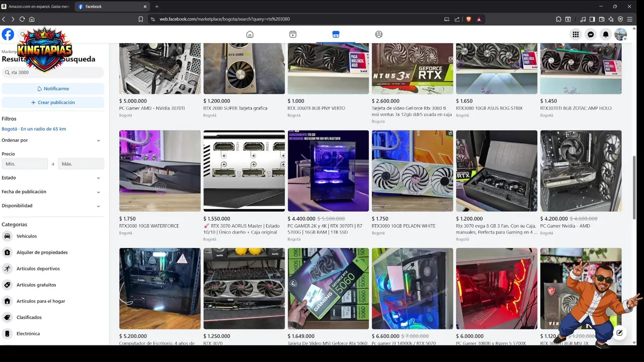Open Messenger chats icon

coord(591,34)
